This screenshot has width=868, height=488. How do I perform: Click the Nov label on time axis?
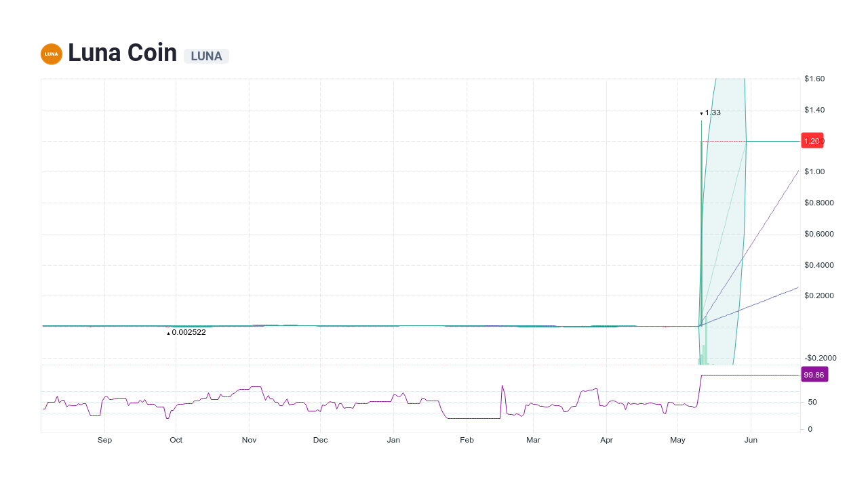(249, 440)
